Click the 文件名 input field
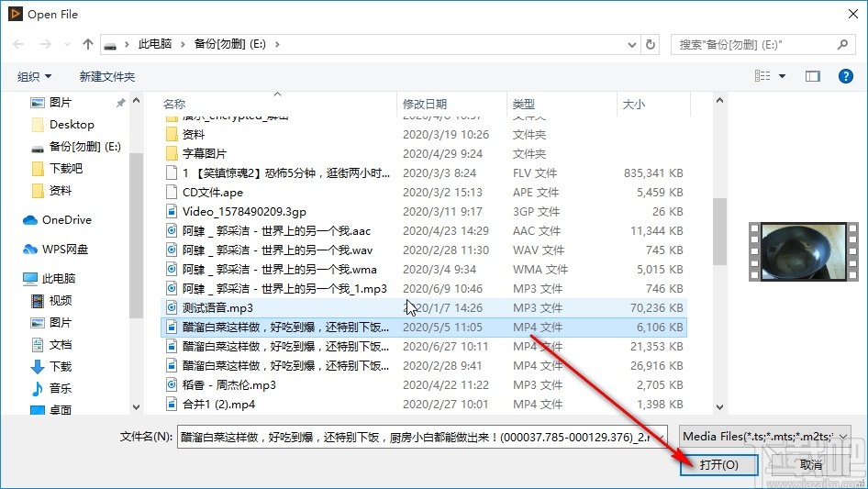The image size is (868, 489). click(422, 437)
